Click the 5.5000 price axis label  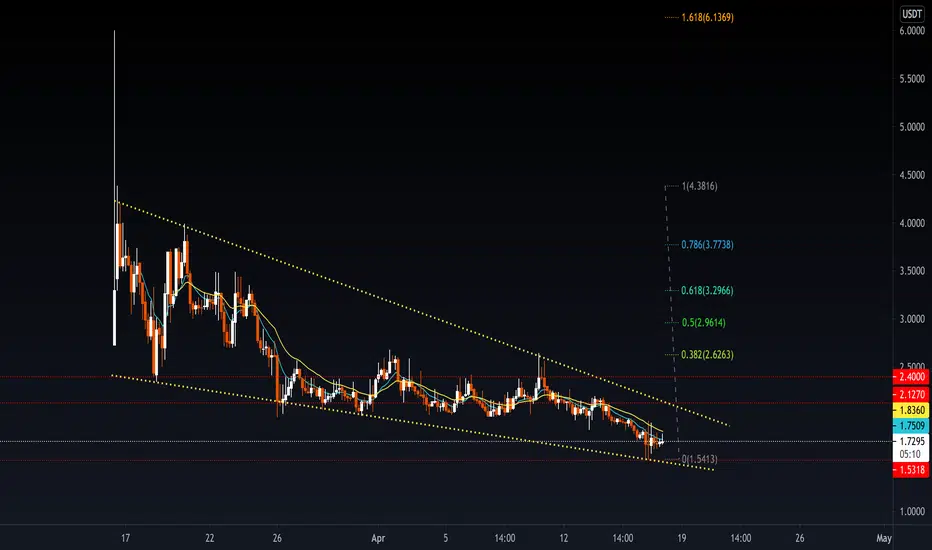click(912, 78)
